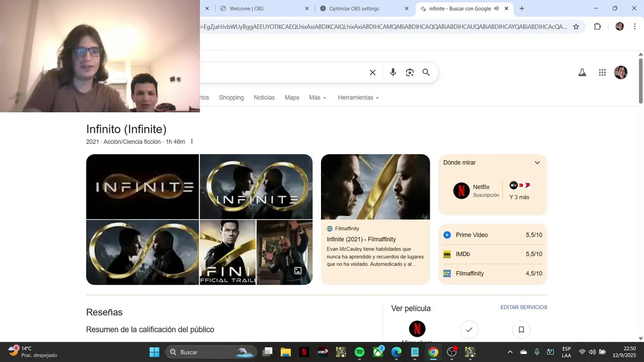Screen dimensions: 644x362
Task: Open the Filmaffinity 4,5/10 rating
Action: click(x=493, y=274)
